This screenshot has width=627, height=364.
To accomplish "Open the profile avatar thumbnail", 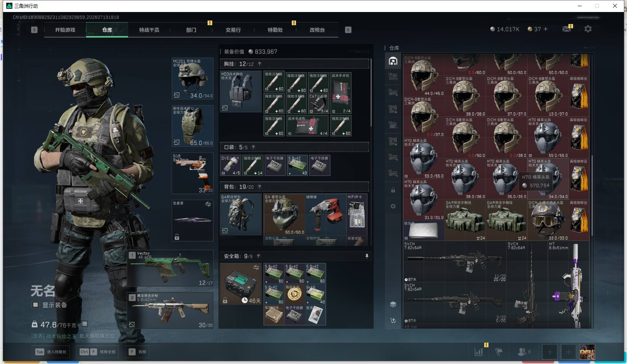I will [x=587, y=352].
